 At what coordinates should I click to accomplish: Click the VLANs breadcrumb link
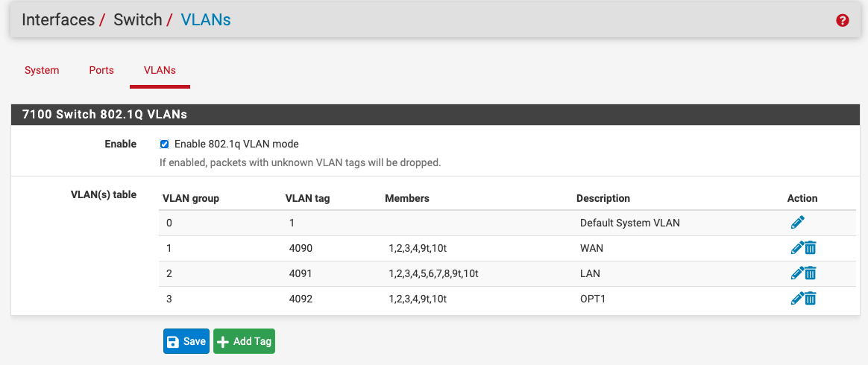point(206,20)
